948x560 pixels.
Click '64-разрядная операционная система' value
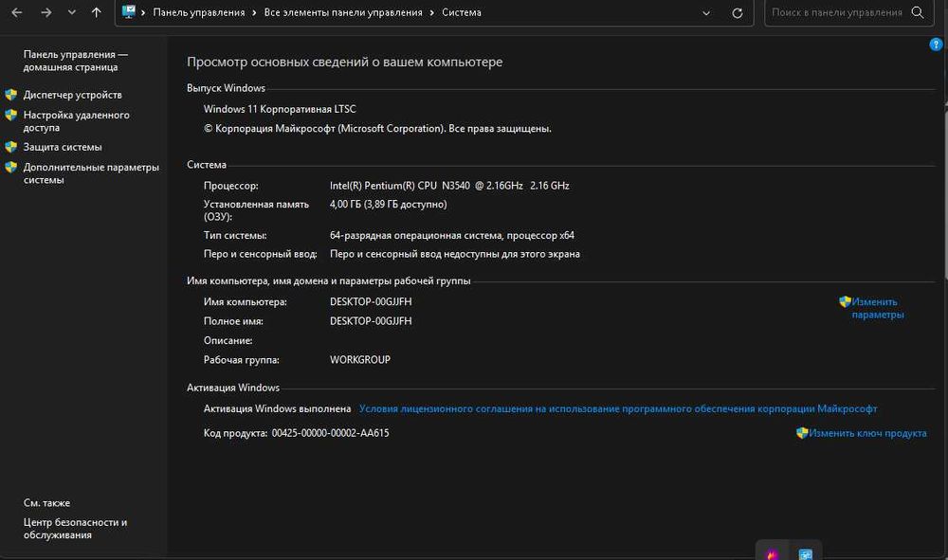(x=451, y=236)
